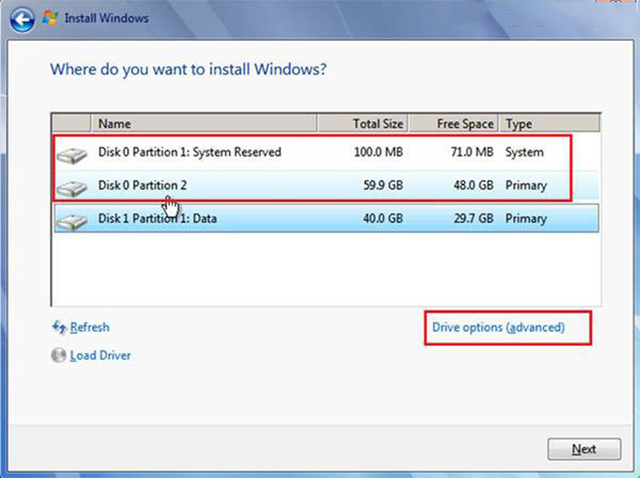Click the Refresh link text
640x478 pixels.
(89, 328)
